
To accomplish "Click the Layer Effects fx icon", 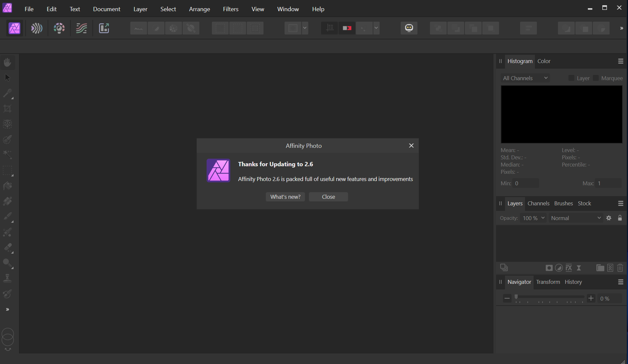I will pos(569,268).
